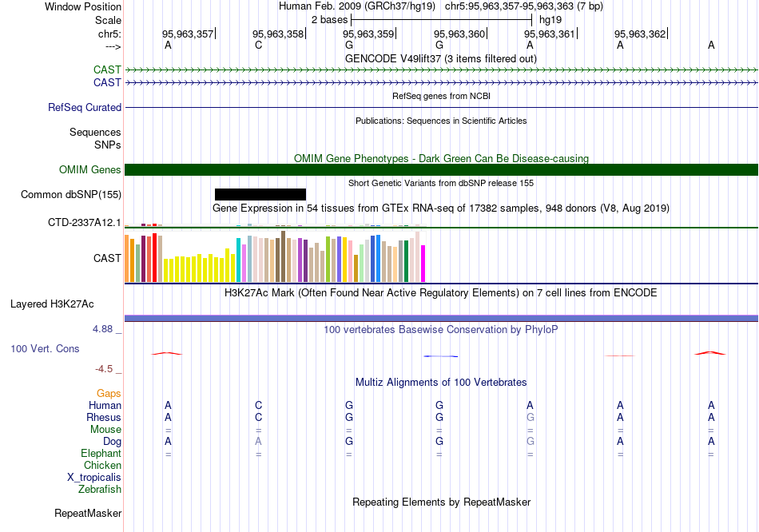Screen dimensions: 759x532
Task: Click the CTD-2337A12.1 gene label
Action: (84, 223)
